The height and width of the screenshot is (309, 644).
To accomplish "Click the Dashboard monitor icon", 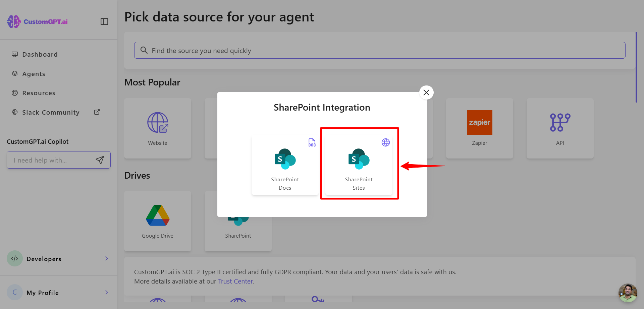I will [15, 54].
